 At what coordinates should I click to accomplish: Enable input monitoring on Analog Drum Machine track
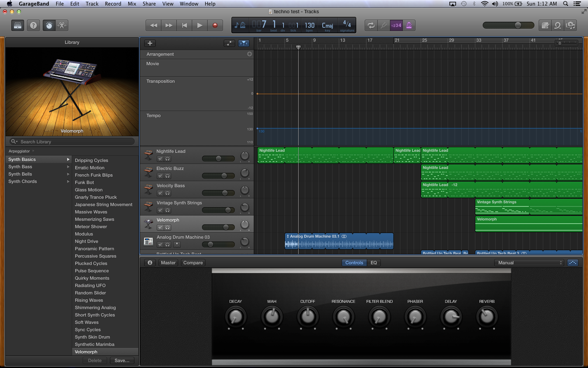coord(177,245)
